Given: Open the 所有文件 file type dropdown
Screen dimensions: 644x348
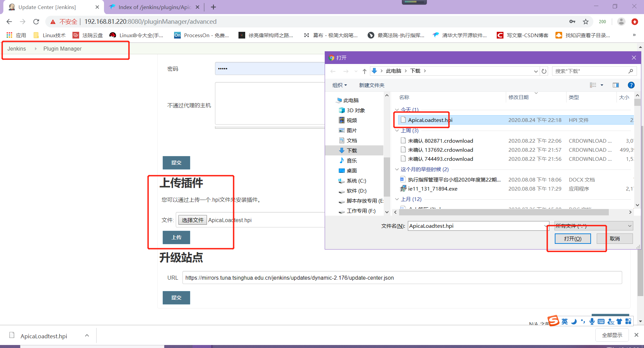Looking at the screenshot, I should point(593,225).
